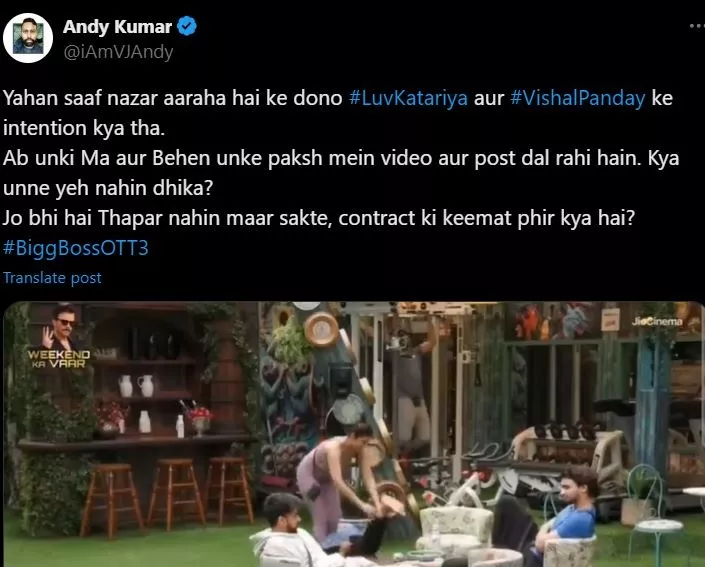Play the embedded Bigg Boss video
The image size is (705, 567).
tap(354, 434)
